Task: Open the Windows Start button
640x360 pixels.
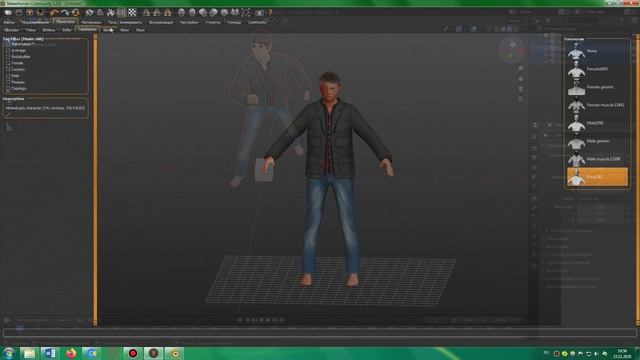Action: (9, 353)
